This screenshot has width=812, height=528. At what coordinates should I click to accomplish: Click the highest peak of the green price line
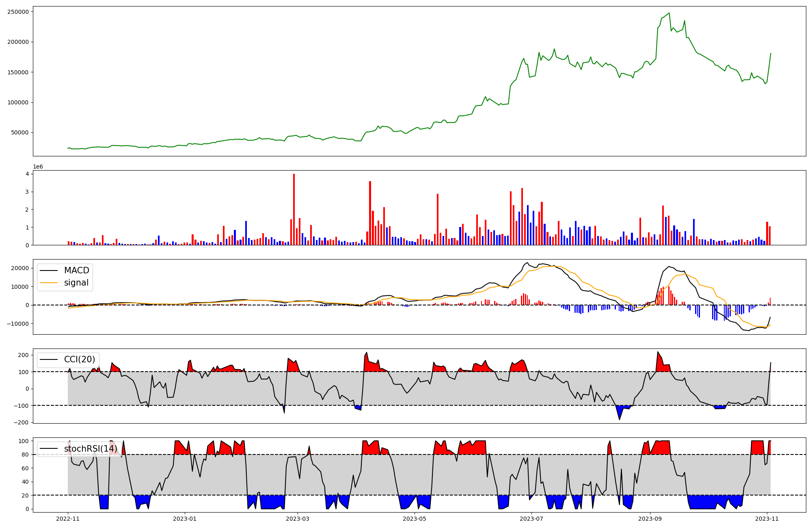(x=669, y=13)
